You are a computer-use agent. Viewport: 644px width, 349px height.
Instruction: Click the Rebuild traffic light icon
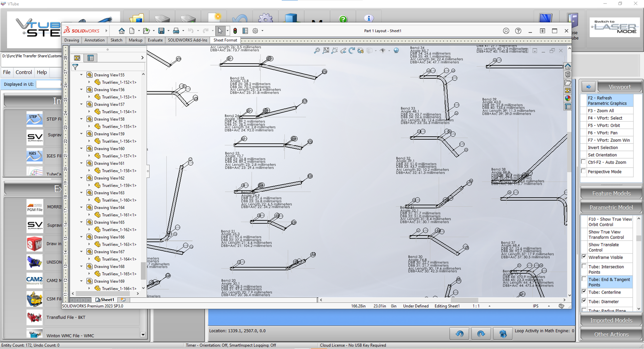click(235, 31)
